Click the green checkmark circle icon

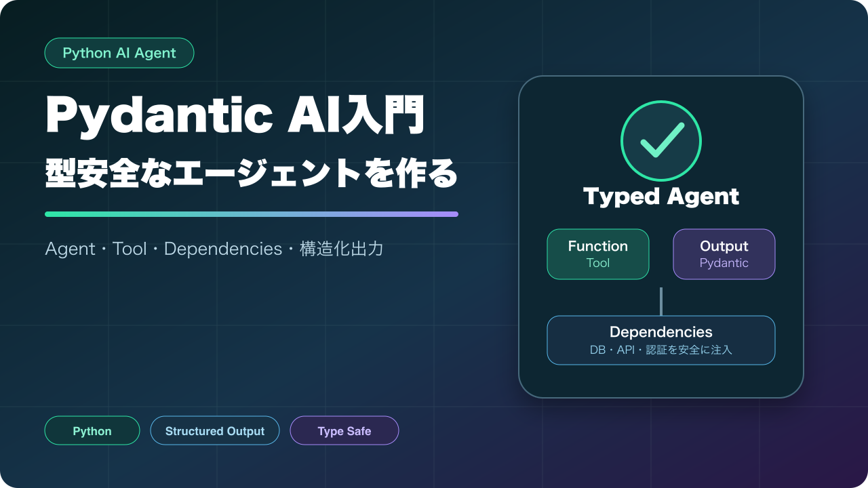pos(661,140)
